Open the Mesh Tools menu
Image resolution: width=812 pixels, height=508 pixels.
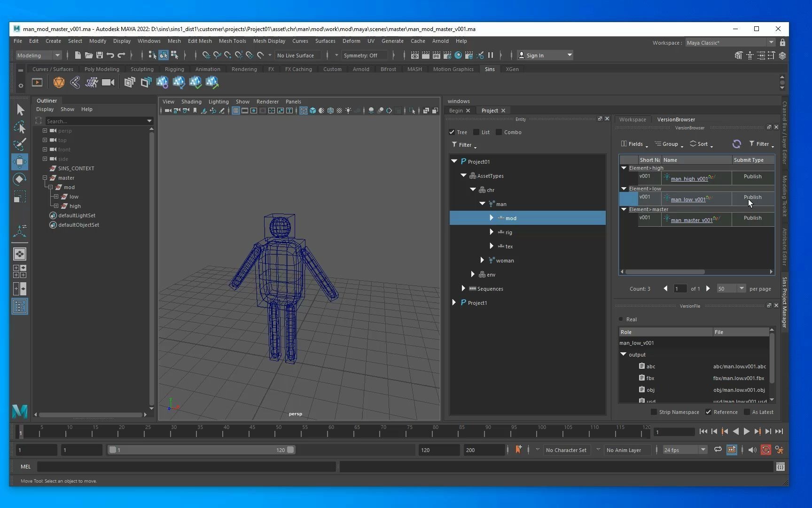(x=232, y=41)
